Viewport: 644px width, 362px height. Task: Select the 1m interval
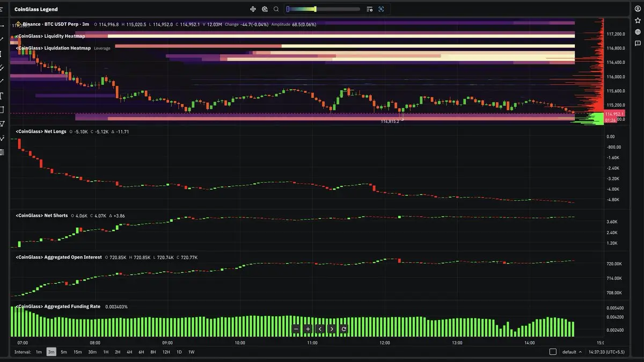coord(39,352)
